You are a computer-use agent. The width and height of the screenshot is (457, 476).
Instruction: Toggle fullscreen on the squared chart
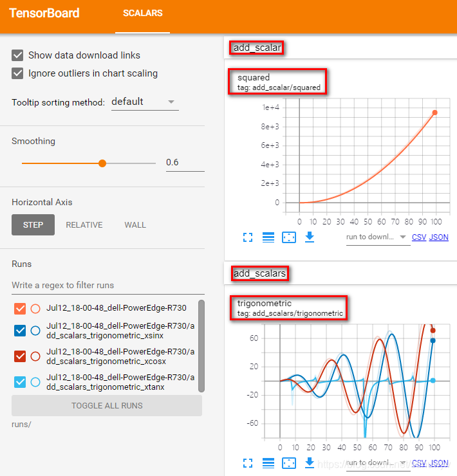coord(248,237)
